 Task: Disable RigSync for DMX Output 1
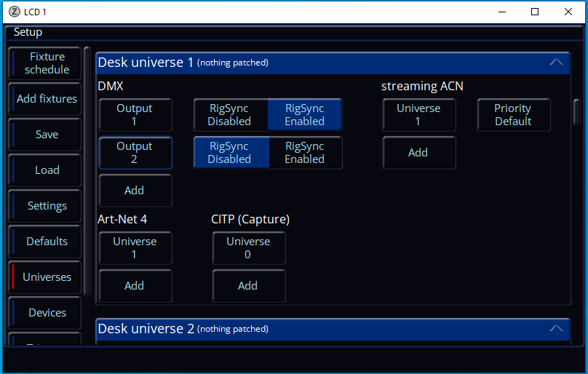coord(230,115)
